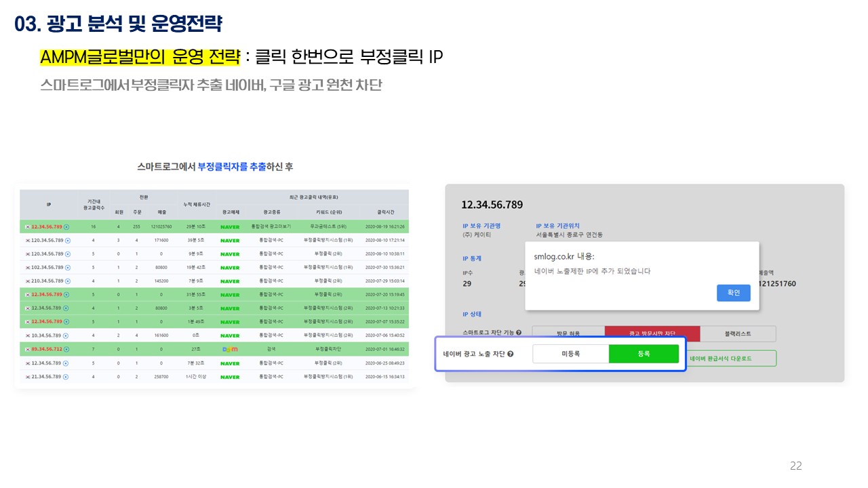
Task: Click the 부정클릭차단 keyword cell
Action: click(x=329, y=350)
